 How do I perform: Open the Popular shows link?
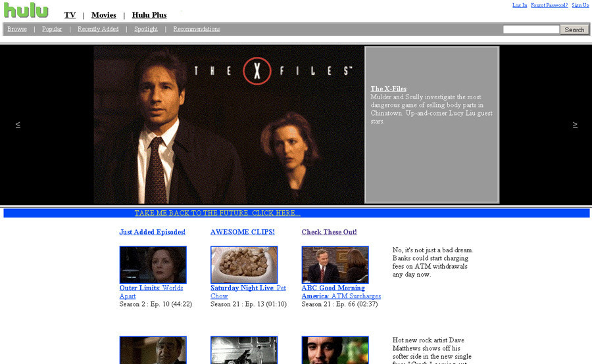(x=52, y=29)
